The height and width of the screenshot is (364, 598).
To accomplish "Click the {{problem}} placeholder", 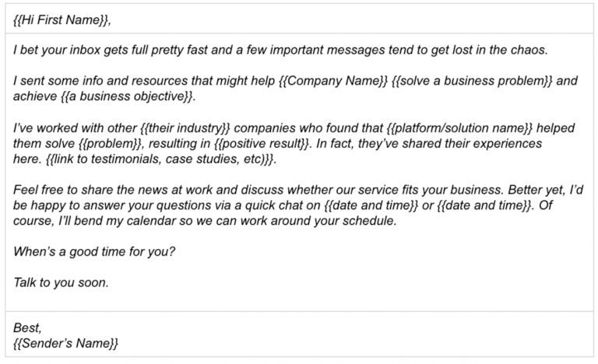I will click(x=111, y=144).
